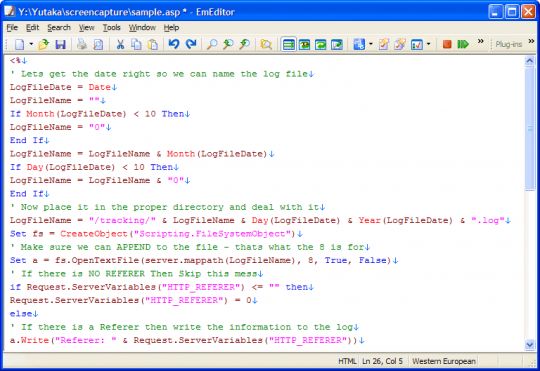Click the HTML configuration in status bar
The image size is (540, 371).
(347, 361)
